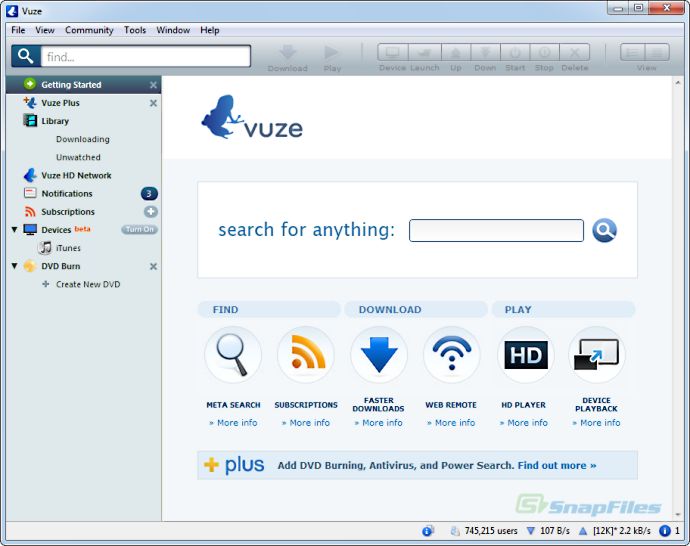This screenshot has height=546, width=690.
Task: Open the File menu
Action: (x=18, y=30)
